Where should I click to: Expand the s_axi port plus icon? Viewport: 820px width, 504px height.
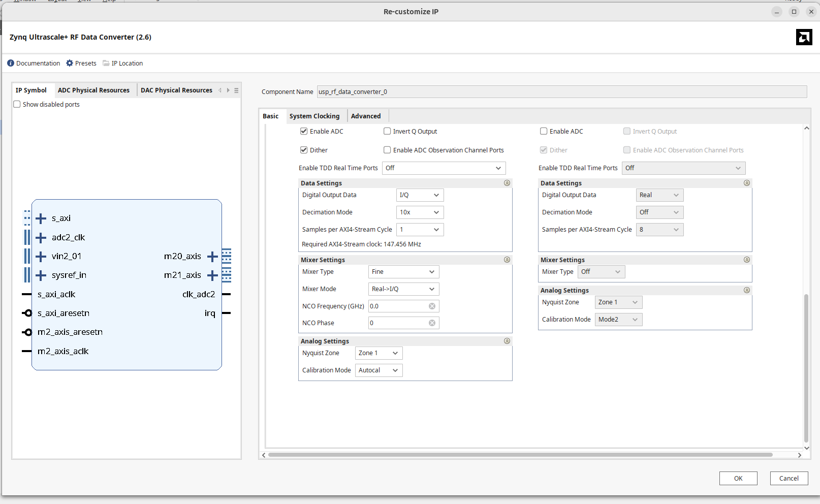41,218
